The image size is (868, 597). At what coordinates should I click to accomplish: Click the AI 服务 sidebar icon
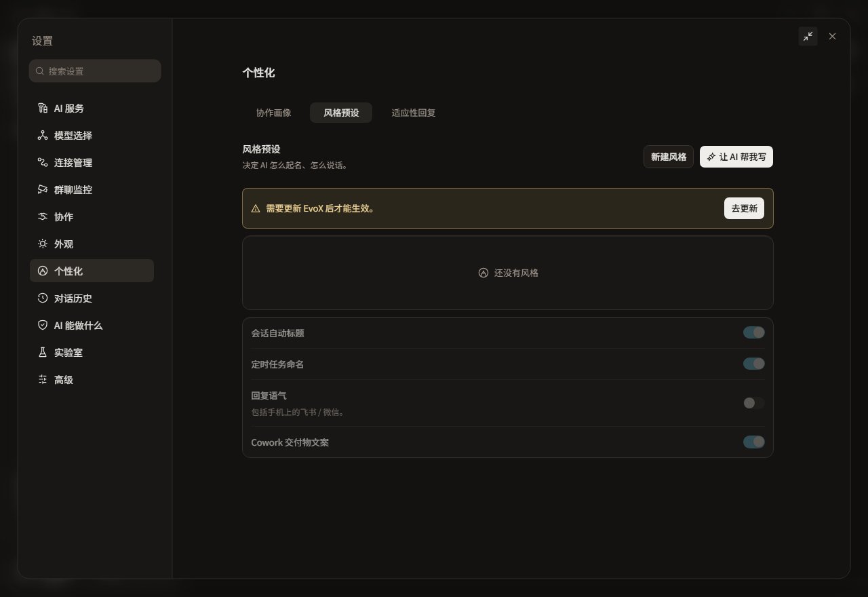point(43,109)
